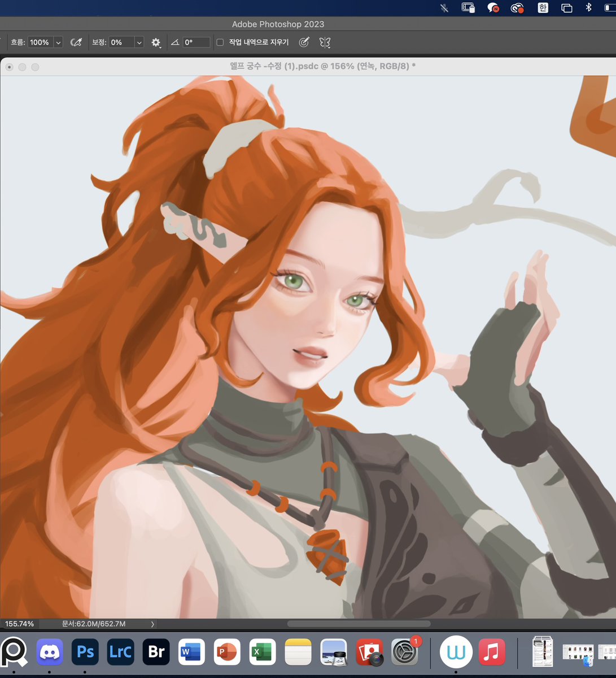This screenshot has height=678, width=616.
Task: Open the 보정 smoothing percentage dropdown arrow
Action: [x=139, y=42]
